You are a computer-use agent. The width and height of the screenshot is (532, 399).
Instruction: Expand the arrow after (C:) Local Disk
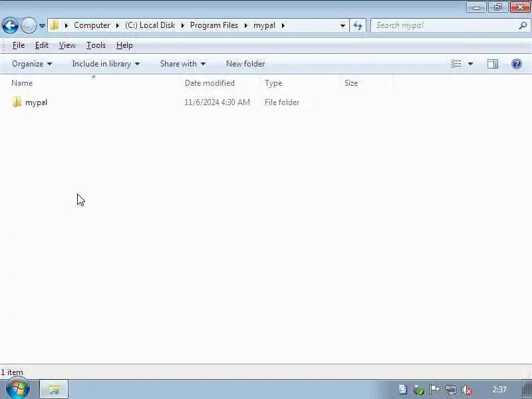pyautogui.click(x=182, y=25)
